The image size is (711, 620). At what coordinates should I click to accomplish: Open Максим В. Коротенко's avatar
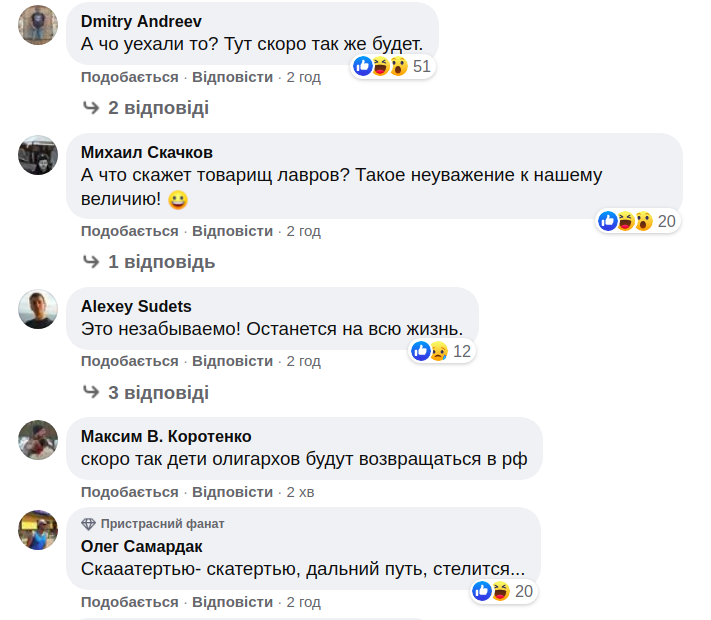pyautogui.click(x=38, y=439)
